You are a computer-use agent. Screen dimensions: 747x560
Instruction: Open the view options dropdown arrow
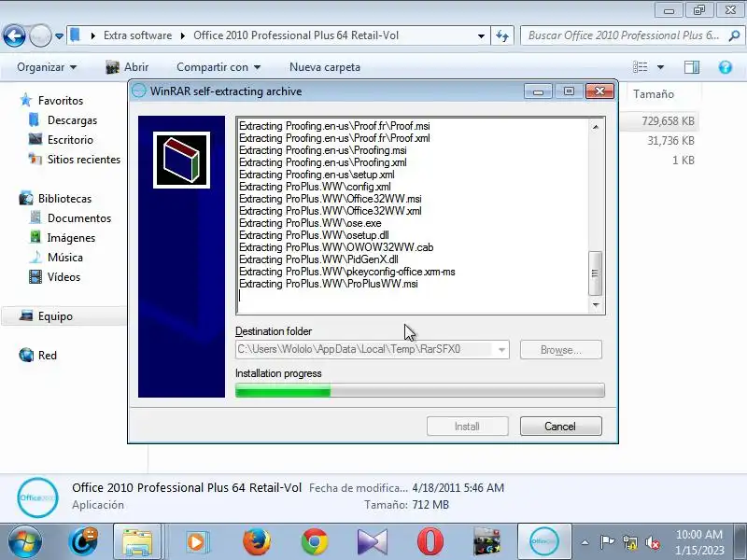coord(660,67)
